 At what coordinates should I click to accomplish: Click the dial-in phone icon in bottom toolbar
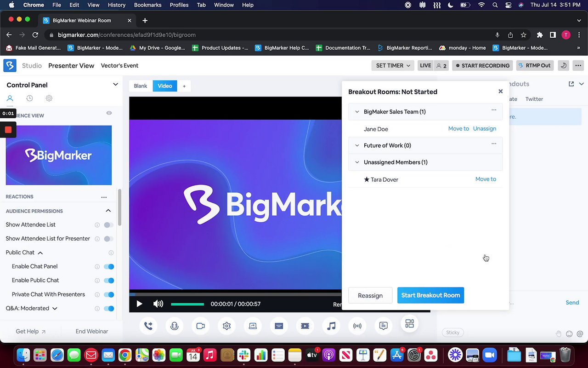click(148, 326)
